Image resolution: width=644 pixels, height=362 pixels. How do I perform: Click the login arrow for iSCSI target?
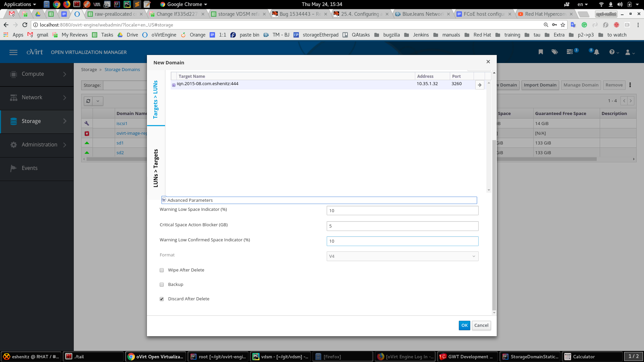480,85
